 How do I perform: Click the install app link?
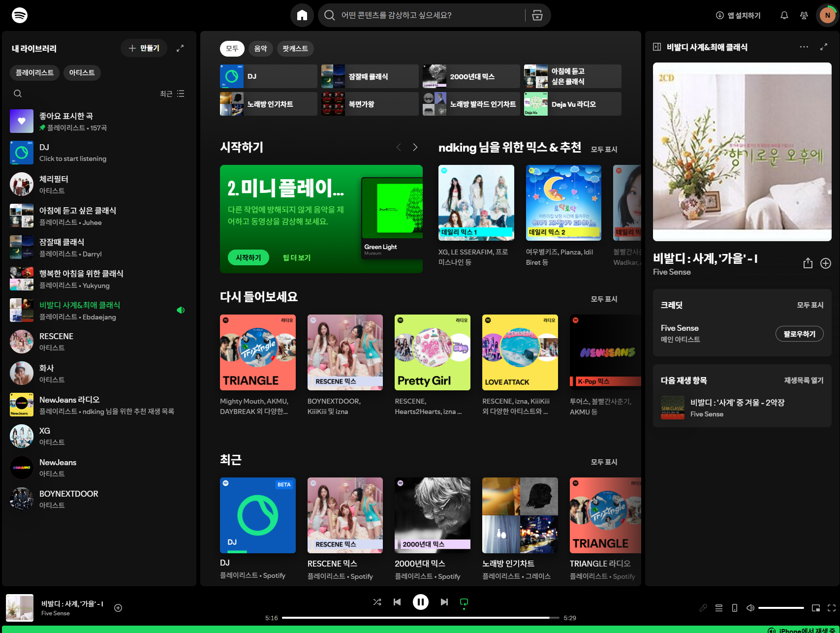(738, 15)
